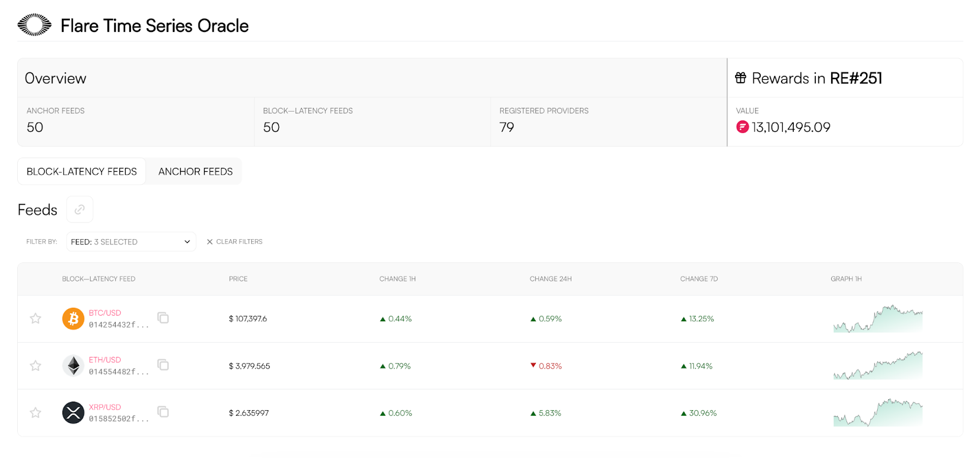Open the BTC/USD feed link
Viewport: 980px width, 458px height.
pyautogui.click(x=105, y=313)
